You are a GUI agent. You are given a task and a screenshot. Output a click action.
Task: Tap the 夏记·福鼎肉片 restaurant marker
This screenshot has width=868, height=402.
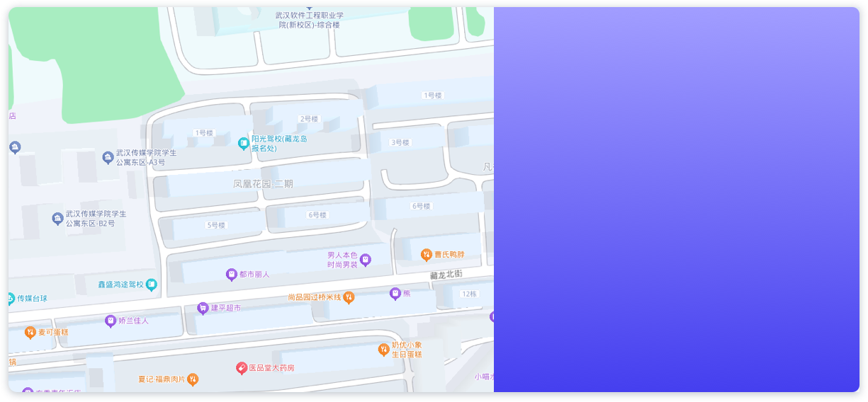(x=193, y=379)
